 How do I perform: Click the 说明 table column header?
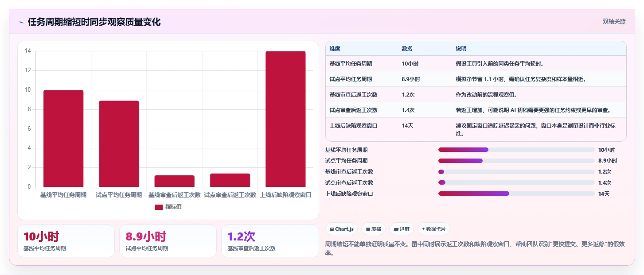pos(461,49)
